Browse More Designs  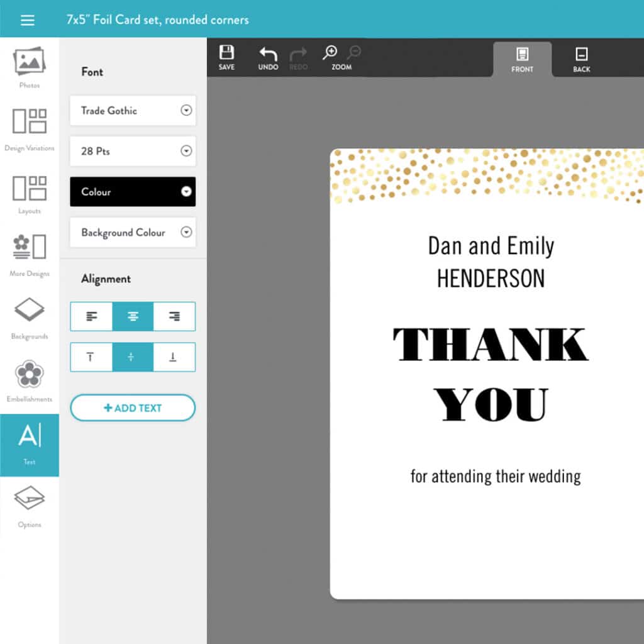point(29,255)
